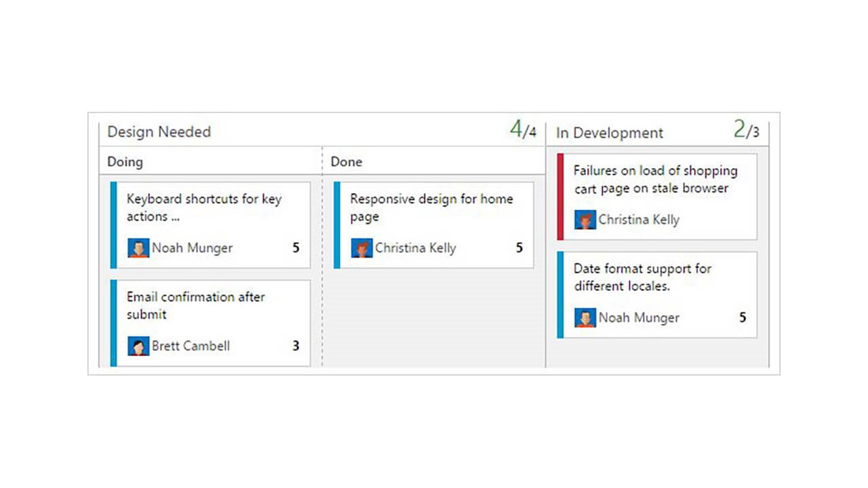Click Christina Kelly's avatar on Responsive design card
The height and width of the screenshot is (488, 868).
pyautogui.click(x=361, y=248)
